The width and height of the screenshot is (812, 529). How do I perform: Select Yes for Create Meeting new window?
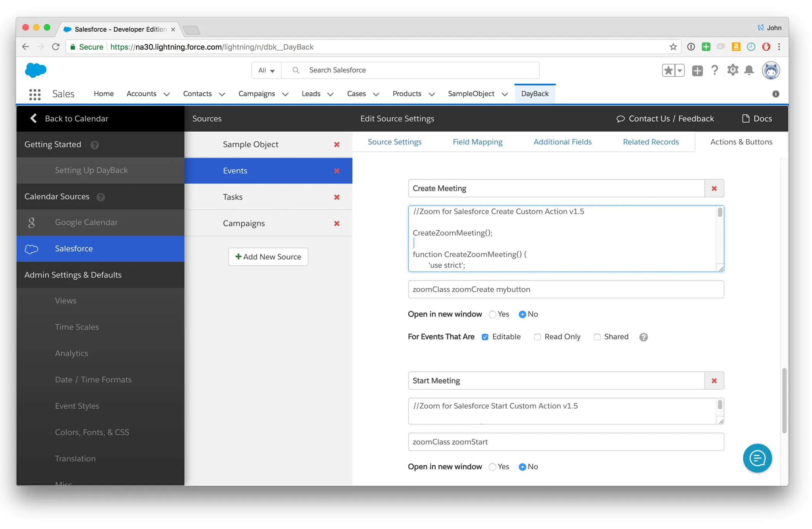point(492,315)
